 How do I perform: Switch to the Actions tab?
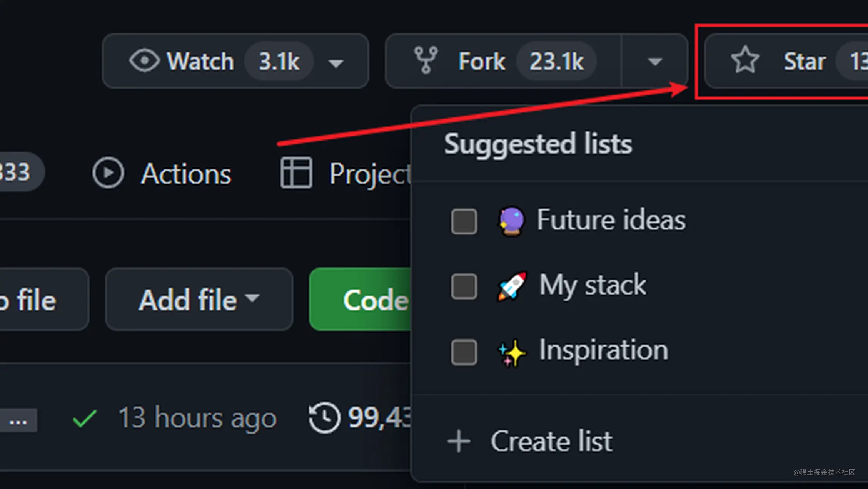[162, 173]
